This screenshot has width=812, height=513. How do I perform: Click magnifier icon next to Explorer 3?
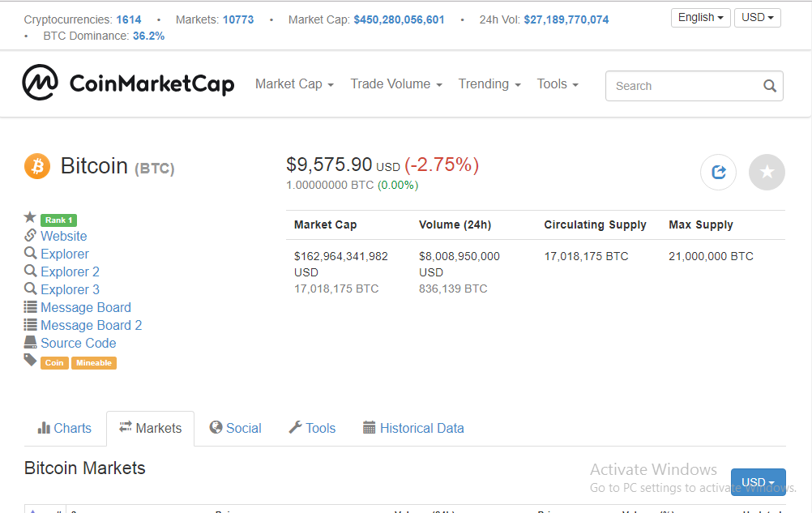pyautogui.click(x=31, y=289)
